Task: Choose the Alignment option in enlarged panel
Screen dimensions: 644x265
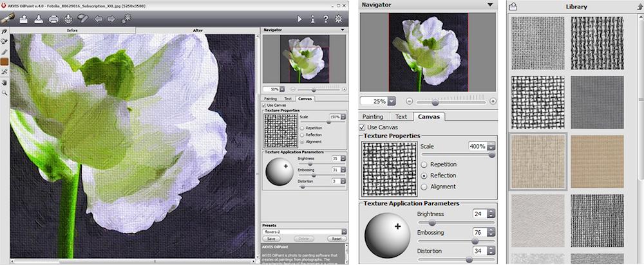Action: pyautogui.click(x=424, y=187)
